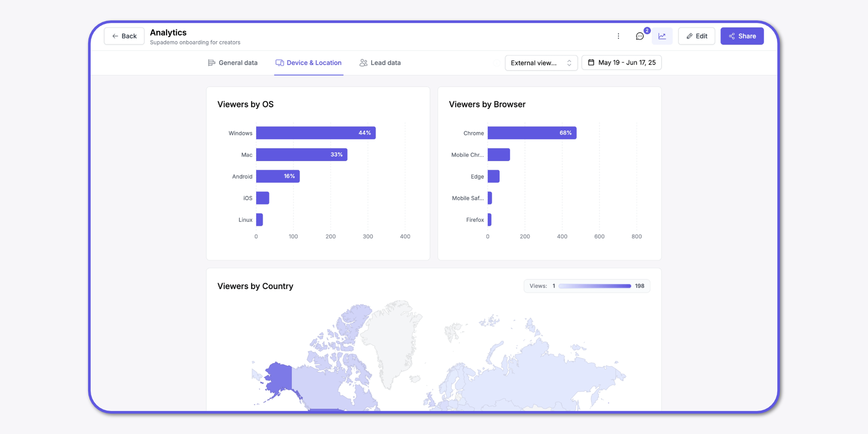Click the pencil icon on Edit button
Screen dimensions: 868x434
tap(690, 36)
